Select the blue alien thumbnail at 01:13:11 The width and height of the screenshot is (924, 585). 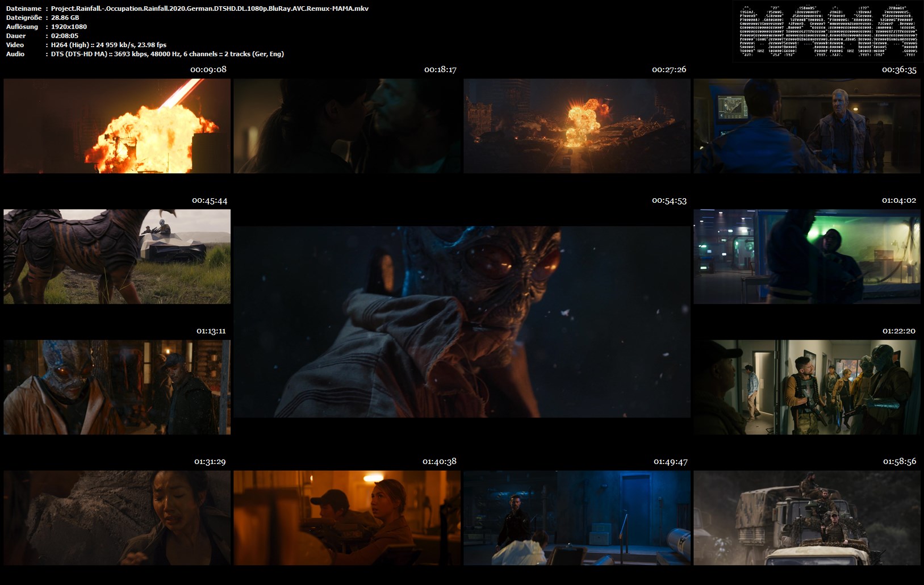[x=117, y=387]
